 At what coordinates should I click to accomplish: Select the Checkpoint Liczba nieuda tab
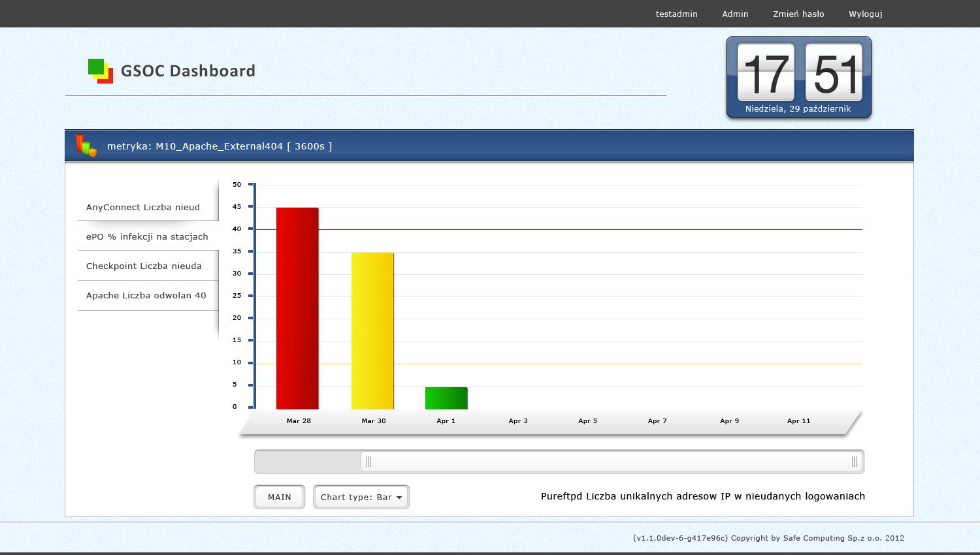(x=148, y=266)
